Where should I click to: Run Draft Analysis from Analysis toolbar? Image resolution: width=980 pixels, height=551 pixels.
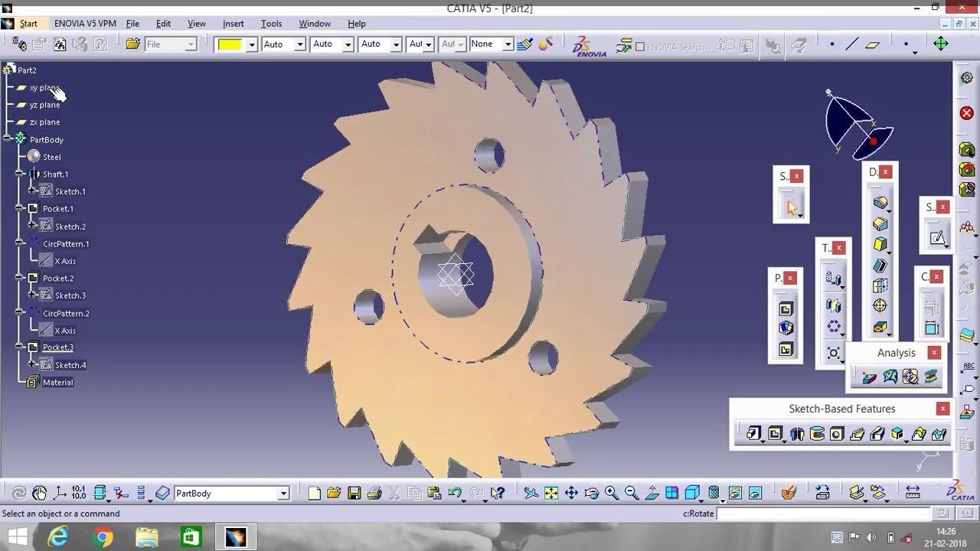[869, 377]
